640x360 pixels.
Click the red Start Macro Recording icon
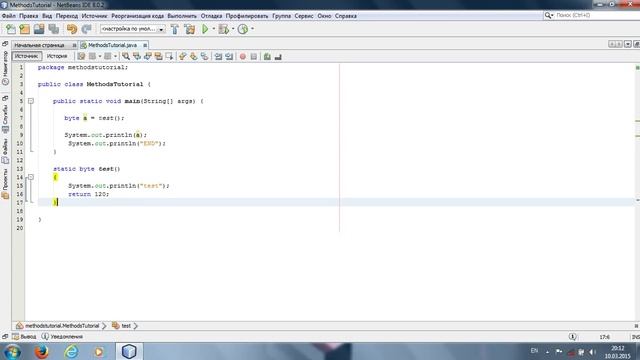tap(243, 56)
